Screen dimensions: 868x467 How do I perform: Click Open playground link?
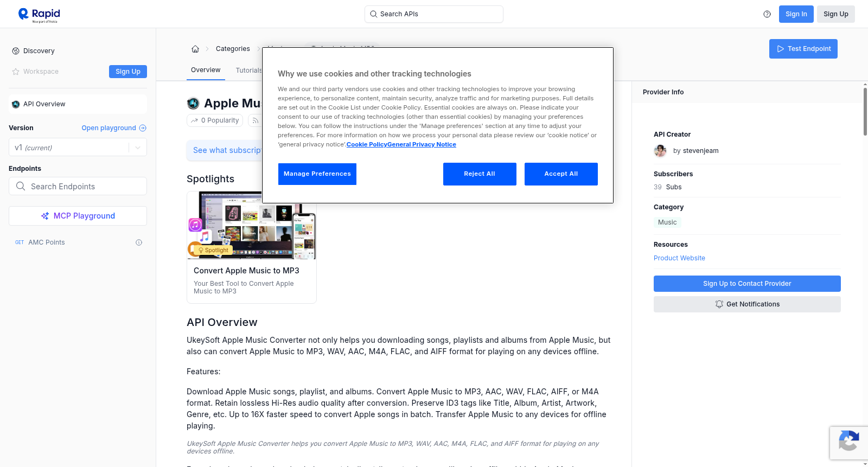click(x=114, y=128)
